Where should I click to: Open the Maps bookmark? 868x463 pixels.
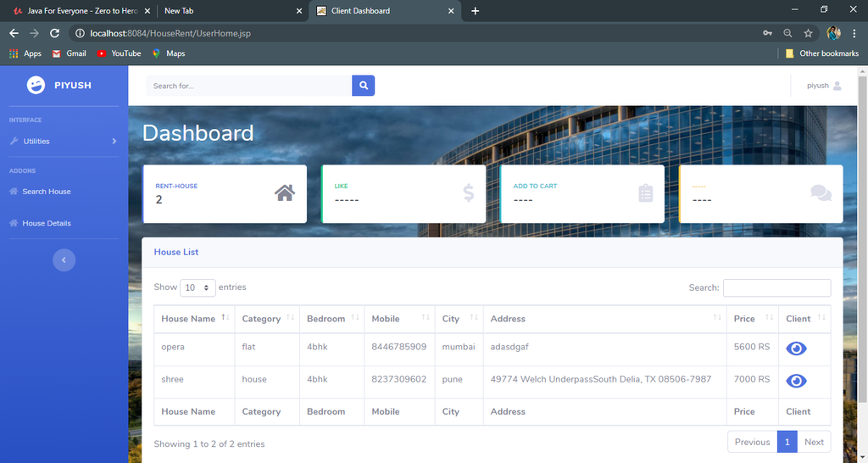[169, 53]
